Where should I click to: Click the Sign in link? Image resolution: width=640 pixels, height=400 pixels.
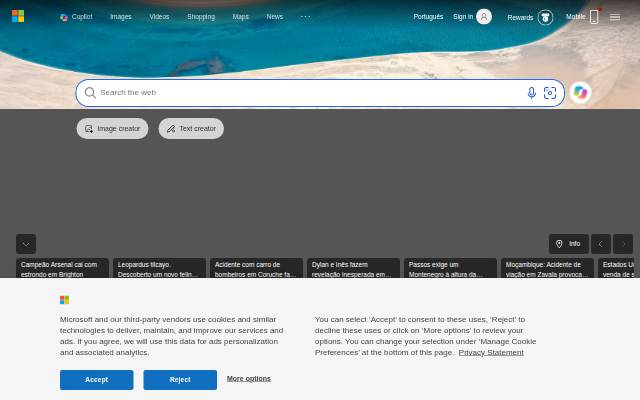[x=463, y=17]
